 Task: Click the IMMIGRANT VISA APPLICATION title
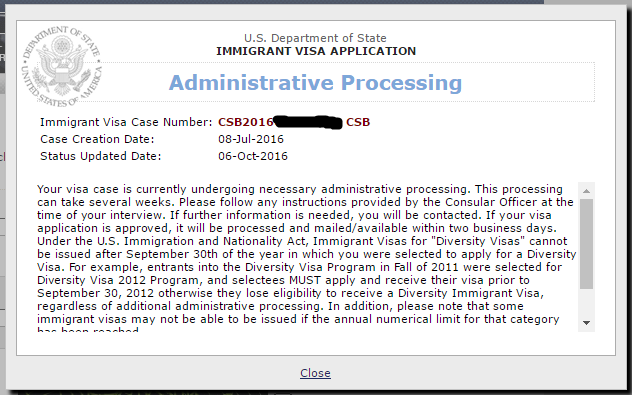point(316,51)
